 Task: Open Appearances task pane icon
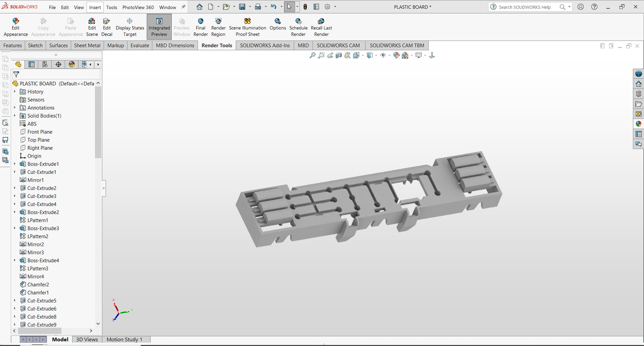(639, 124)
